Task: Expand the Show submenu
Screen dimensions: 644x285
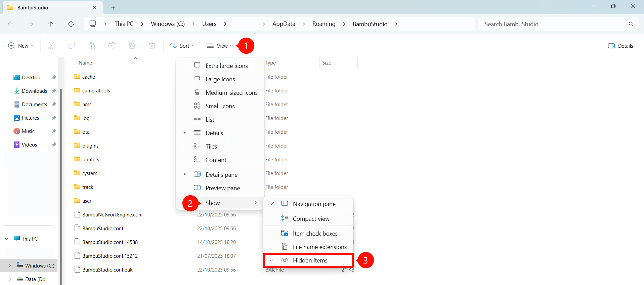Action: [x=220, y=203]
